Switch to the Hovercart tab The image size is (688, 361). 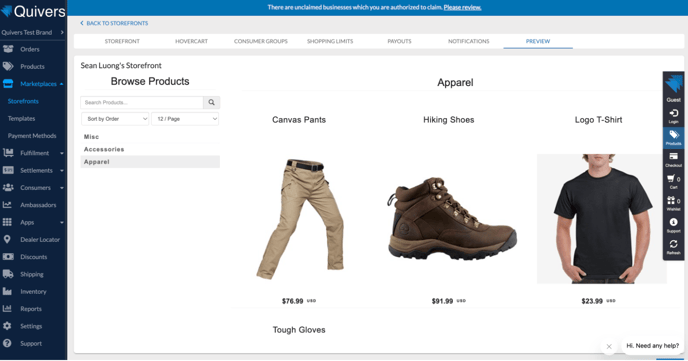[191, 41]
